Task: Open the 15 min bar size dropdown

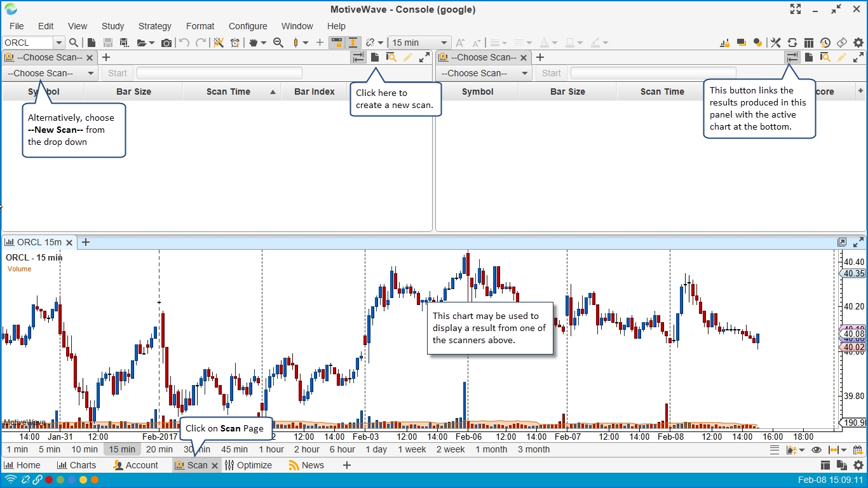Action: tap(419, 43)
